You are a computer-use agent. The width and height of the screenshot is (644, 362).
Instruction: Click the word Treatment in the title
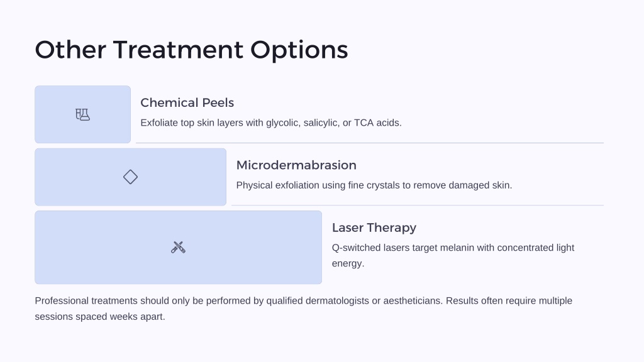click(178, 50)
